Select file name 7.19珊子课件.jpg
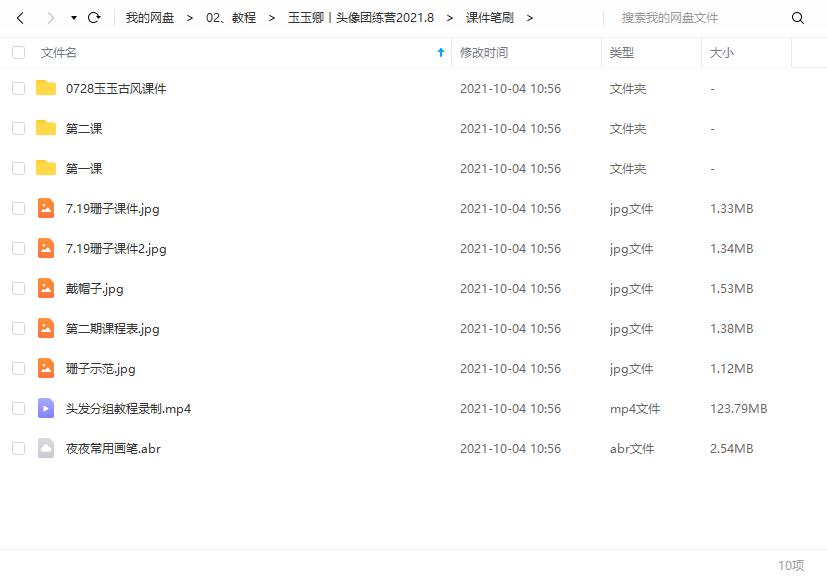Image resolution: width=827 pixels, height=581 pixels. pos(112,209)
